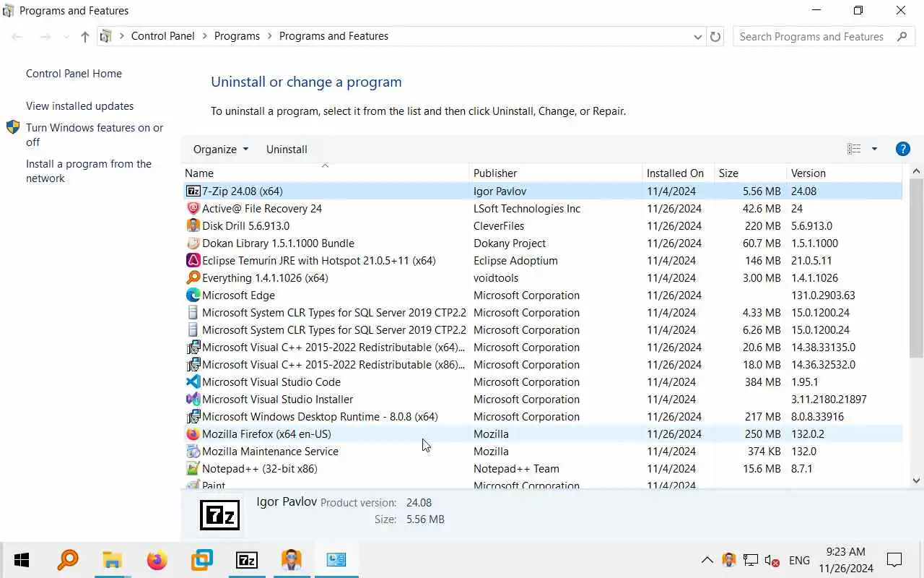
Task: Sort by the Size column header
Action: click(x=750, y=173)
